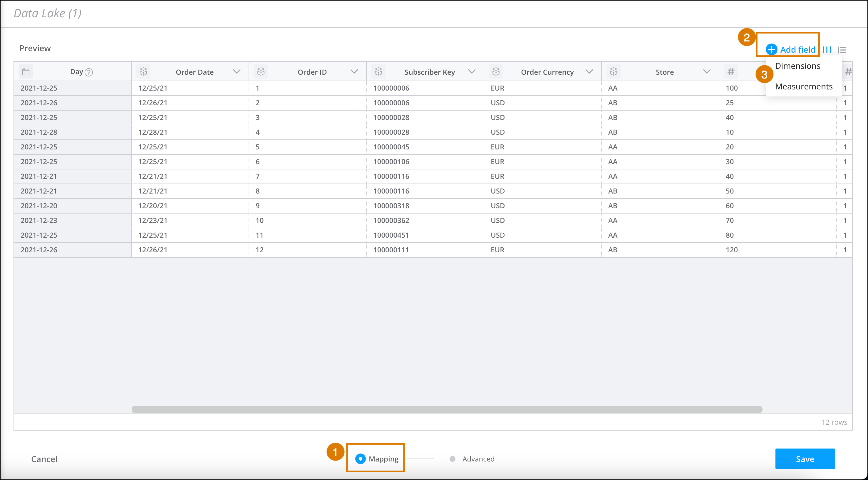Choose Measurements from the Add field menu

(x=804, y=86)
